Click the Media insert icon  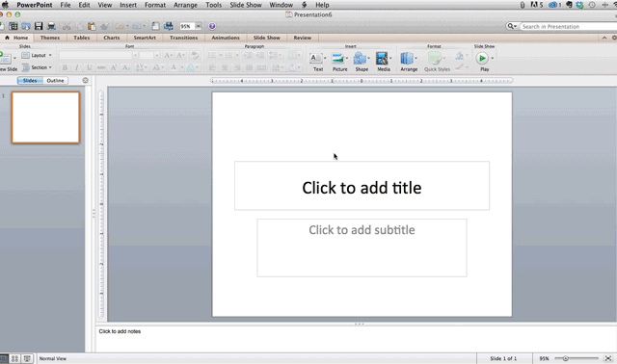382,59
